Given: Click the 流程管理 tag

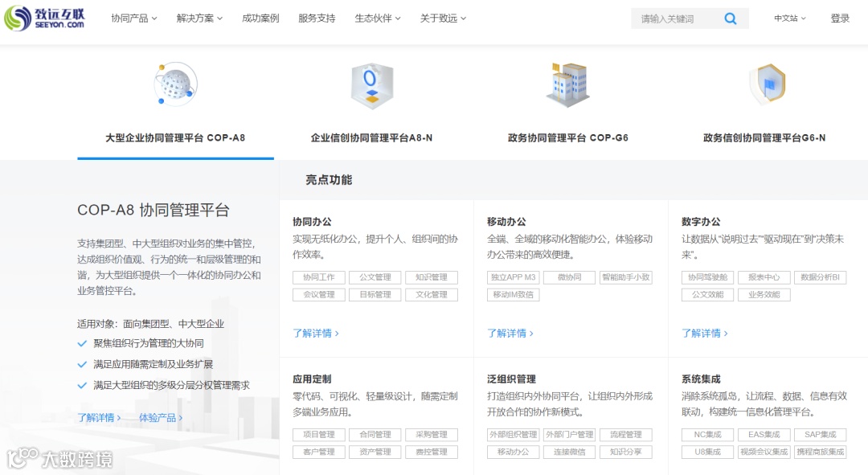Looking at the screenshot, I should 626,435.
